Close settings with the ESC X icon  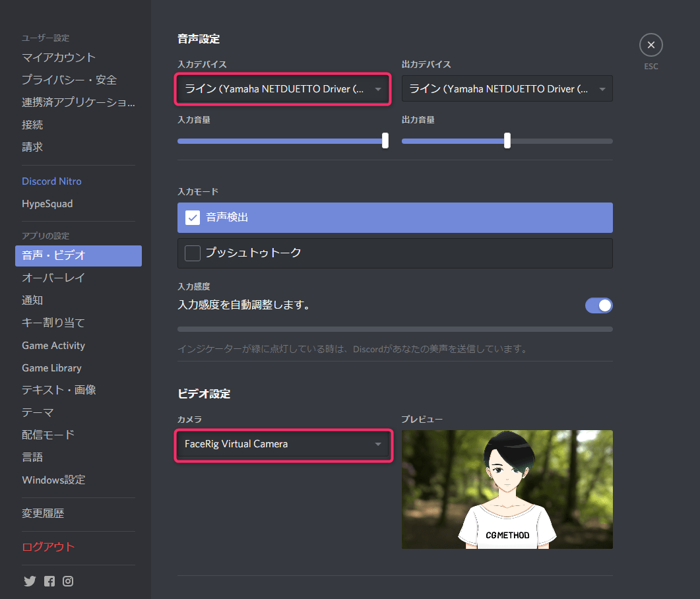[x=651, y=46]
